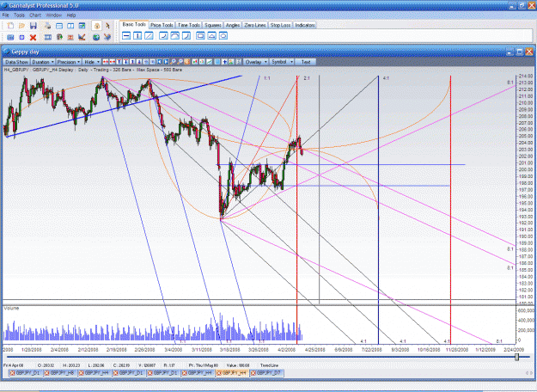Click the red X delete icon
The height and width of the screenshot is (392, 537).
pos(33,37)
